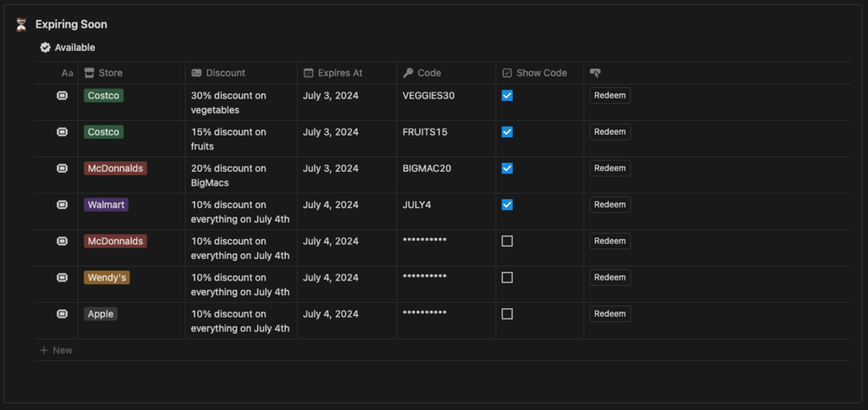
Task: Redeem the Wendy's coupon
Action: pos(610,278)
